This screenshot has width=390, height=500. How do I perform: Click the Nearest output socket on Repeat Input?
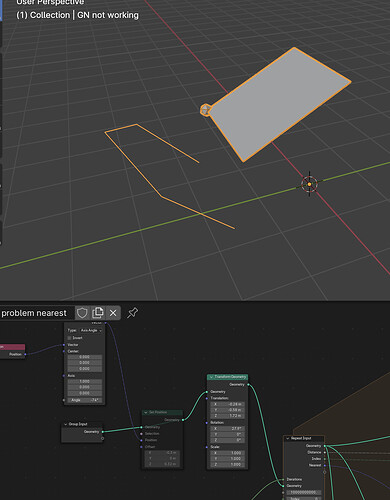(324, 465)
